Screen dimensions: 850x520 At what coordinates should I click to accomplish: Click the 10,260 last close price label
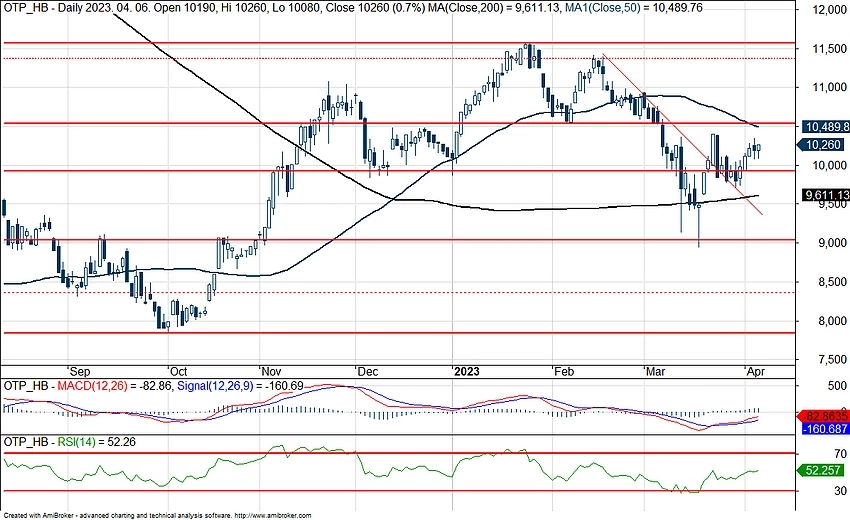tap(821, 145)
